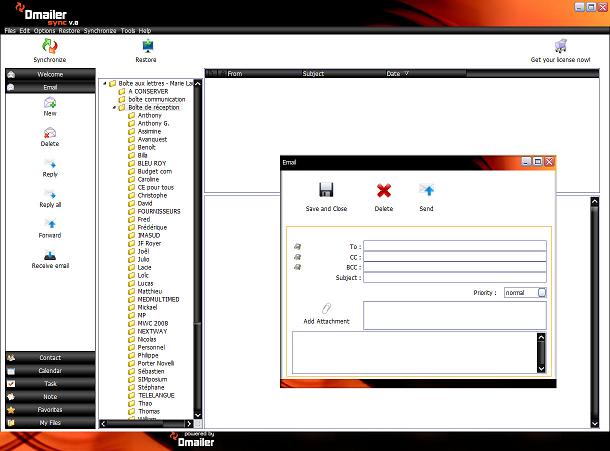Open the Calendar panel
The width and height of the screenshot is (610, 451).
pyautogui.click(x=50, y=370)
